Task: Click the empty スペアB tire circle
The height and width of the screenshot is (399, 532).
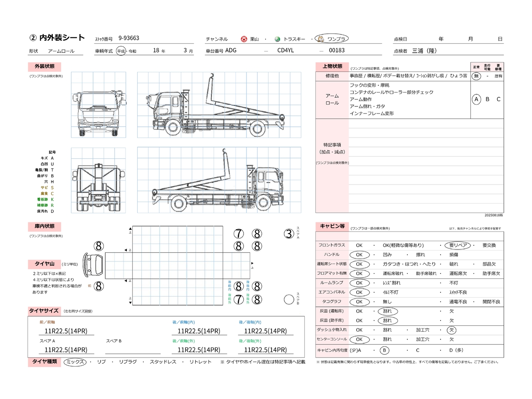Action: pos(289,299)
